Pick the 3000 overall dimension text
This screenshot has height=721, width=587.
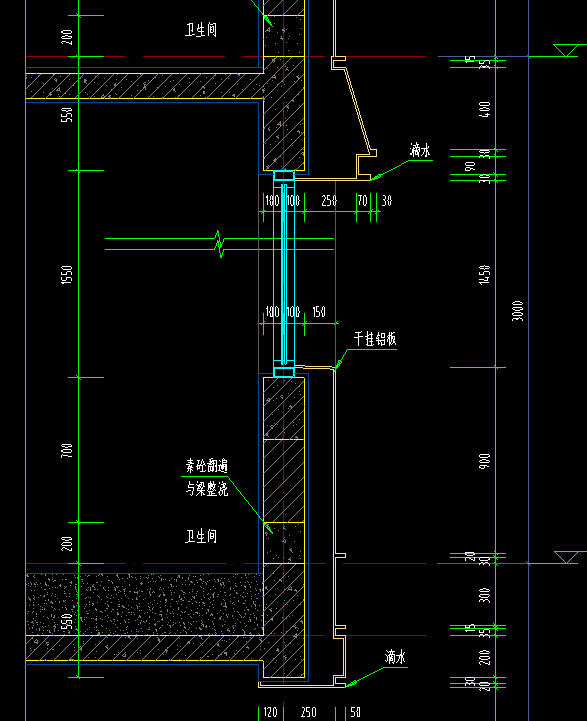[518, 311]
